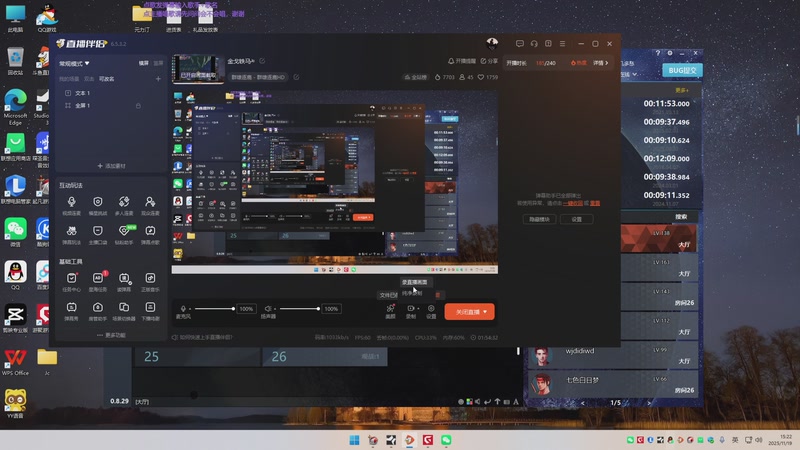This screenshot has width=800, height=450.
Task: Click the 开播提醒 bell icon
Action: pyautogui.click(x=448, y=61)
